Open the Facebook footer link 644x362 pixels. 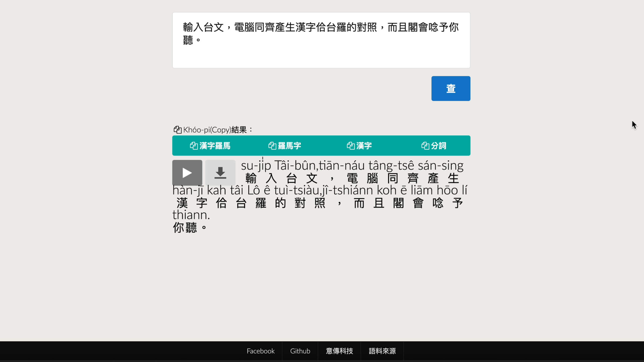tap(260, 351)
